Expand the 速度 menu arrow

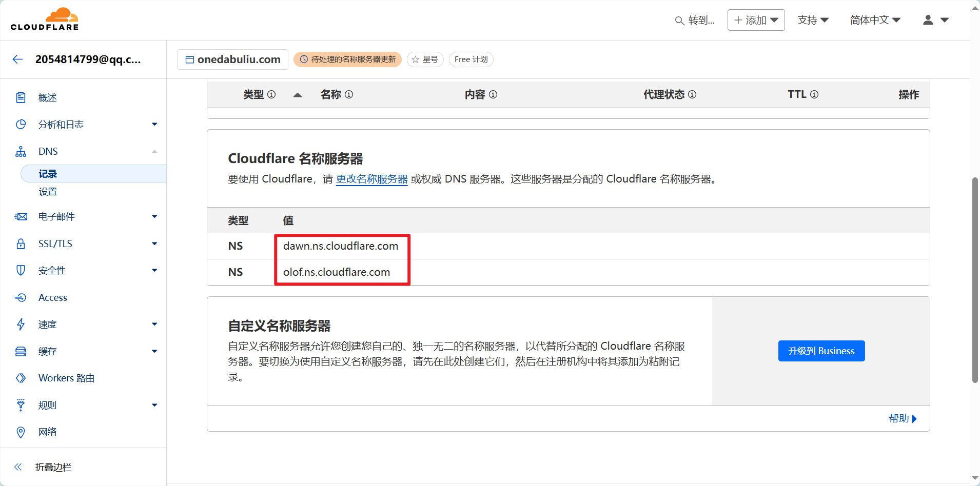(154, 324)
